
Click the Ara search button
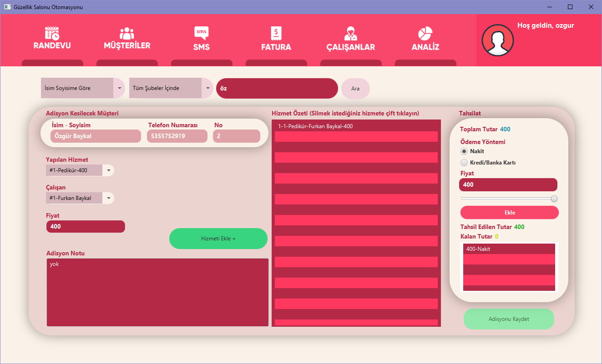[355, 89]
